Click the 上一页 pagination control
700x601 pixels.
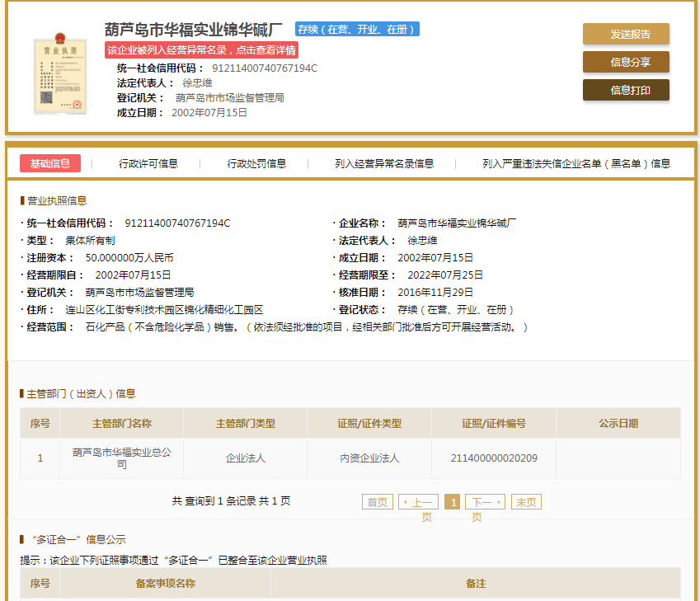[419, 500]
